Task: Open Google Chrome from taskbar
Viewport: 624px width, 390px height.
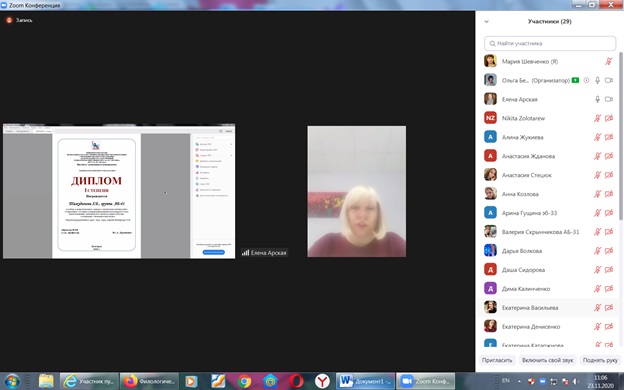Action: (244, 381)
